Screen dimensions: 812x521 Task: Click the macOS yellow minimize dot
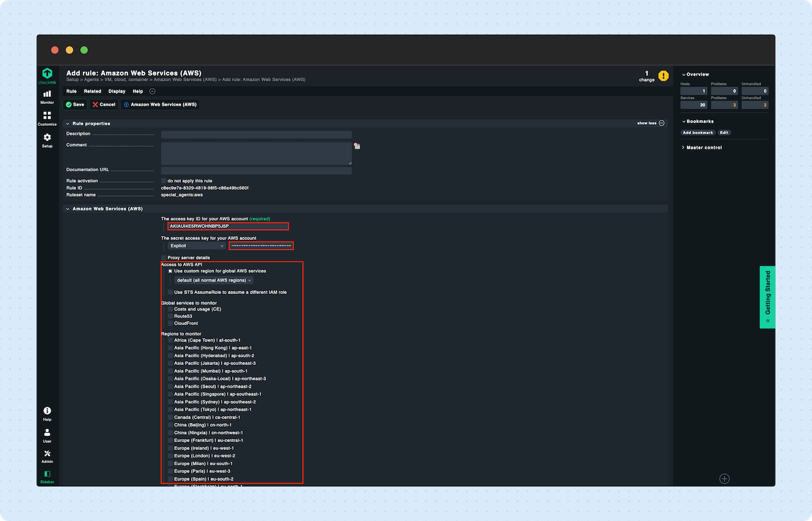click(69, 50)
